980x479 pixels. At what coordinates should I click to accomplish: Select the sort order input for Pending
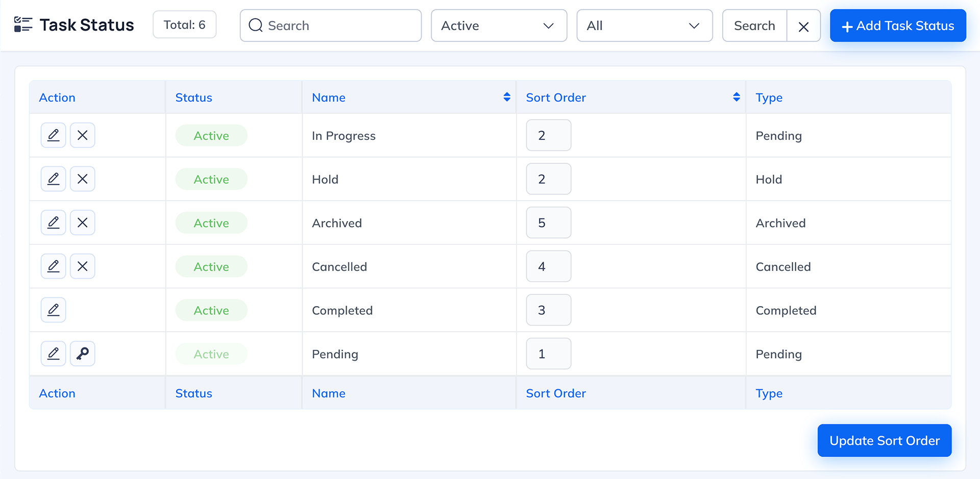click(x=548, y=354)
